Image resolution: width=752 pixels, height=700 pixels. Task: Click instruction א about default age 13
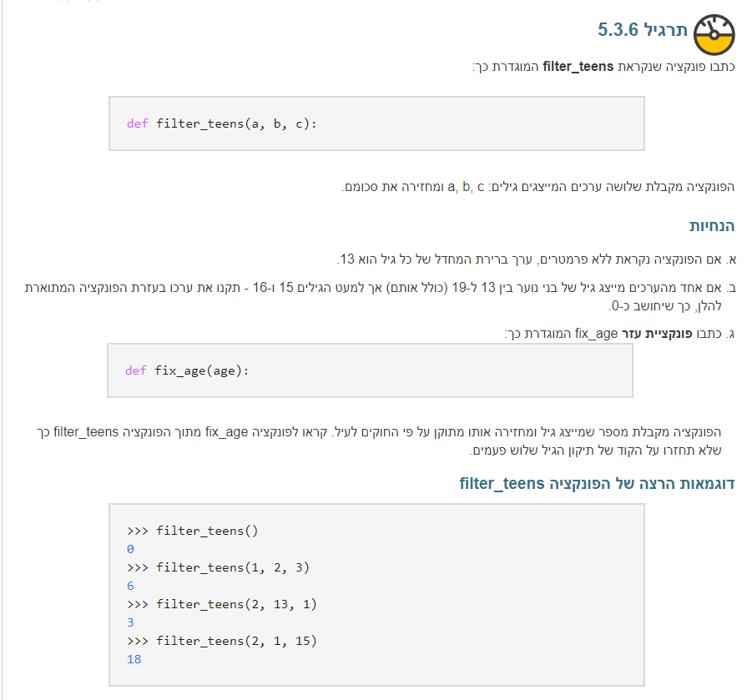point(536,259)
